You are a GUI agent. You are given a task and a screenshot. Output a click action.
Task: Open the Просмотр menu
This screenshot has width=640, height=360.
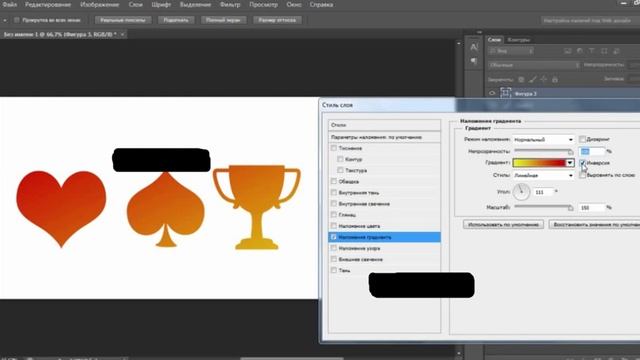pos(263,5)
